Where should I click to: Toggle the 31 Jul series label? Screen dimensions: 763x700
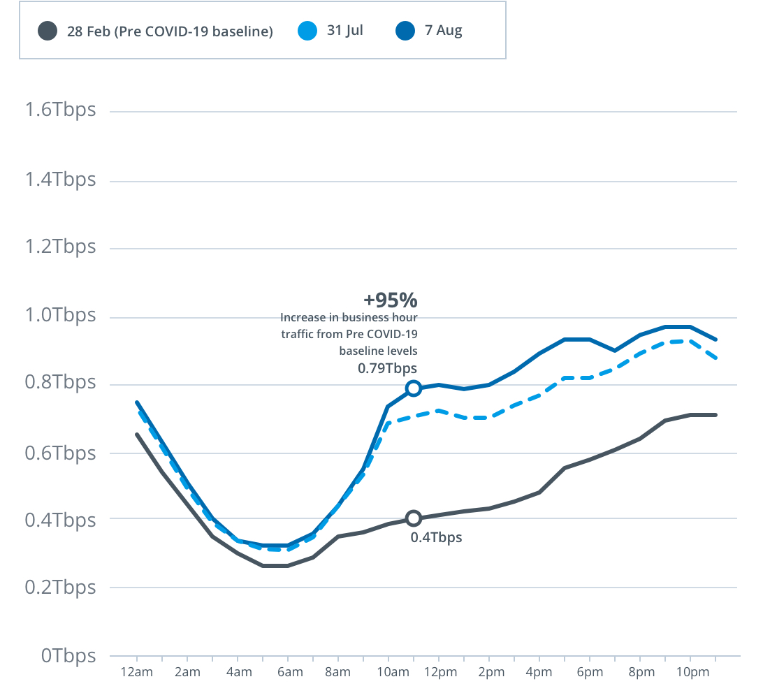[x=344, y=31]
